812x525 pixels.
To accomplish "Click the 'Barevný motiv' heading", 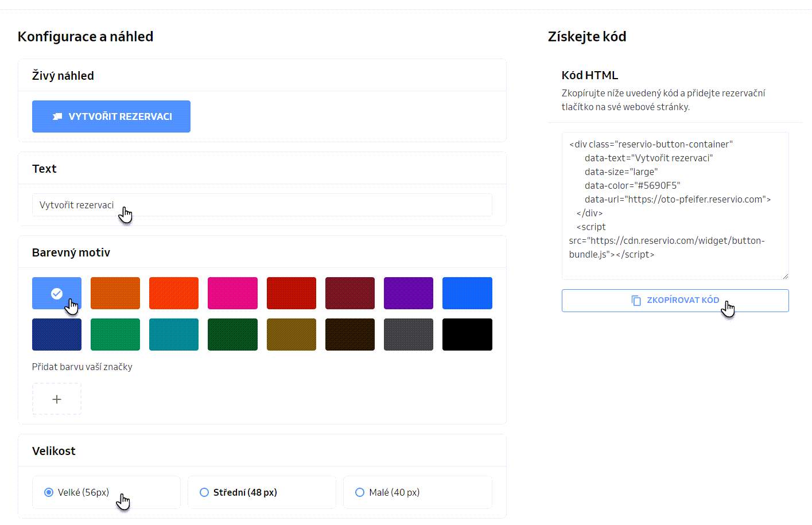I will (71, 252).
